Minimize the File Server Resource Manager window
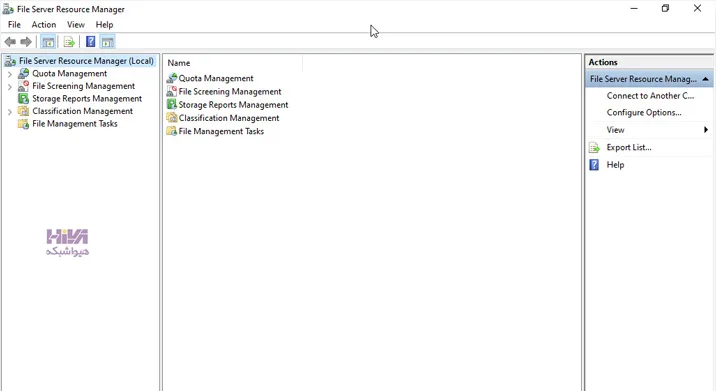 [x=634, y=9]
